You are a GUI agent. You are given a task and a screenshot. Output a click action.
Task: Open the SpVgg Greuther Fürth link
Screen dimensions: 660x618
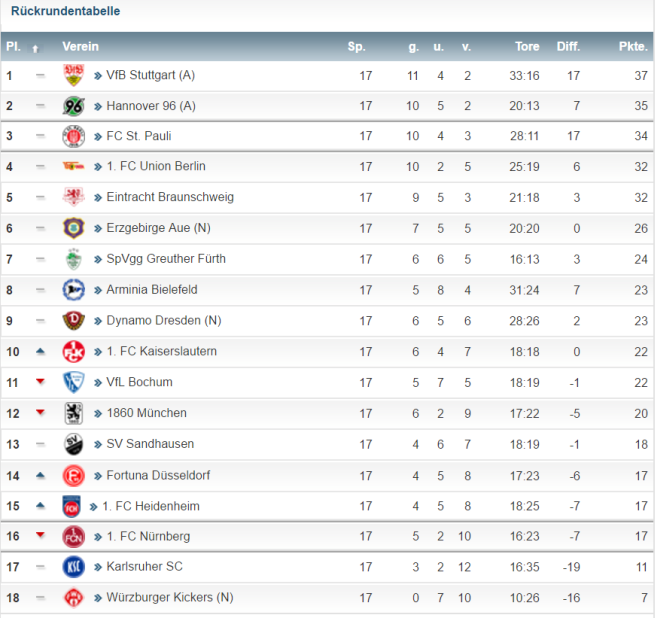pyautogui.click(x=166, y=259)
